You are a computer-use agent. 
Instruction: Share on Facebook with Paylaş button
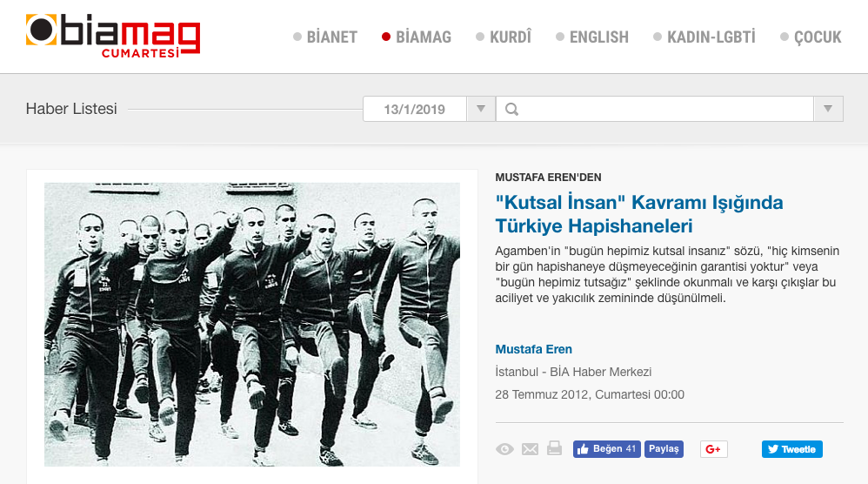(664, 449)
